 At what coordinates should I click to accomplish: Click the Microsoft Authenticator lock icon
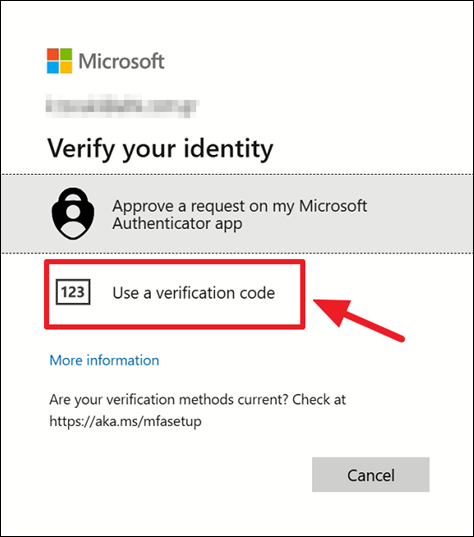(73, 214)
